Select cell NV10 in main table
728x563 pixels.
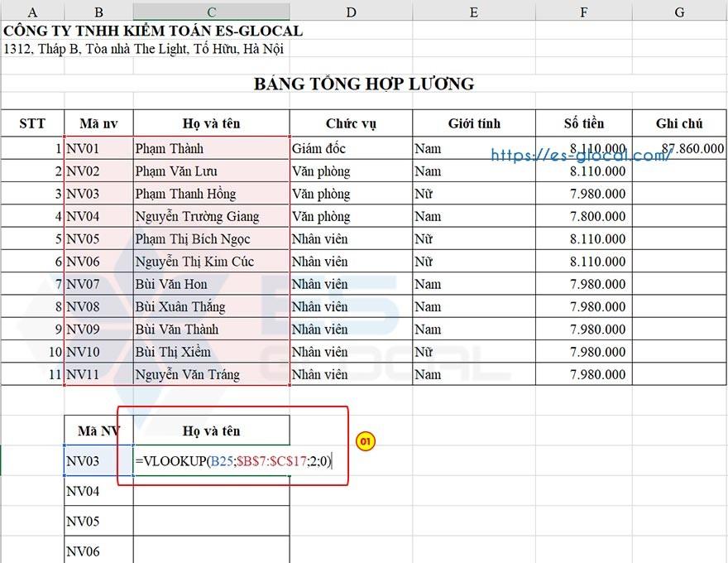(98, 352)
